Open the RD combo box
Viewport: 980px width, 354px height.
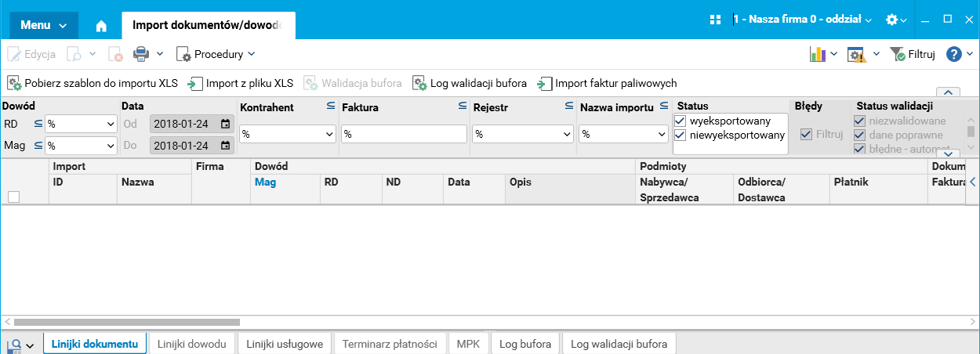tap(81, 124)
